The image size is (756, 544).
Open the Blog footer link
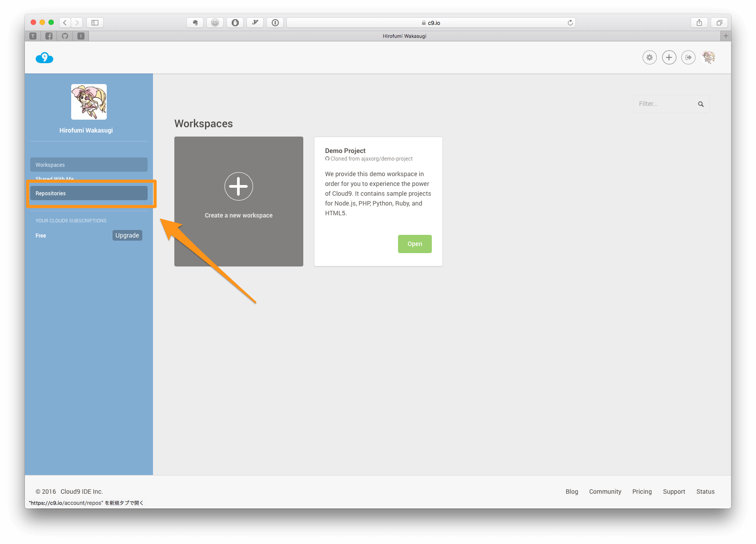pyautogui.click(x=572, y=492)
